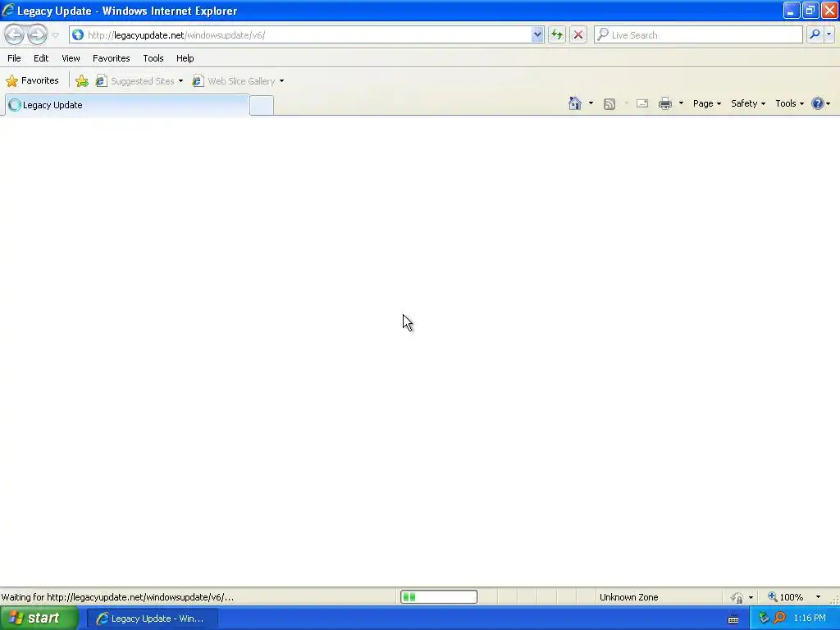Stop loading with the red X icon
This screenshot has height=630, width=840.
click(x=578, y=34)
